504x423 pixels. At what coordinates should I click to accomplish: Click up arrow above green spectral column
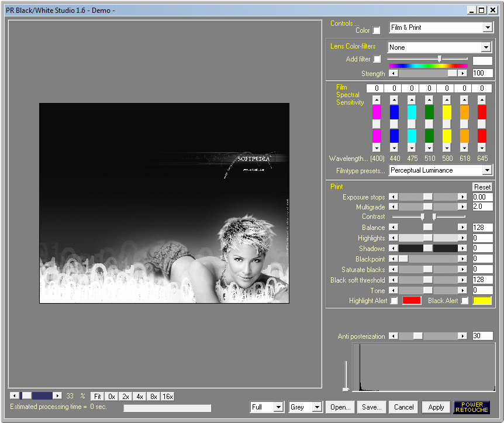[429, 100]
